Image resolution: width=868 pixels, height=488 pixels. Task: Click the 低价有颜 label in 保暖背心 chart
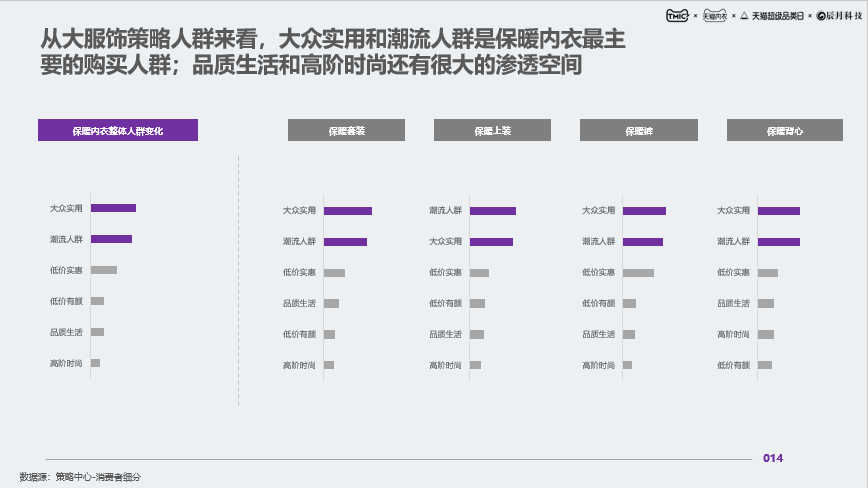coord(733,365)
